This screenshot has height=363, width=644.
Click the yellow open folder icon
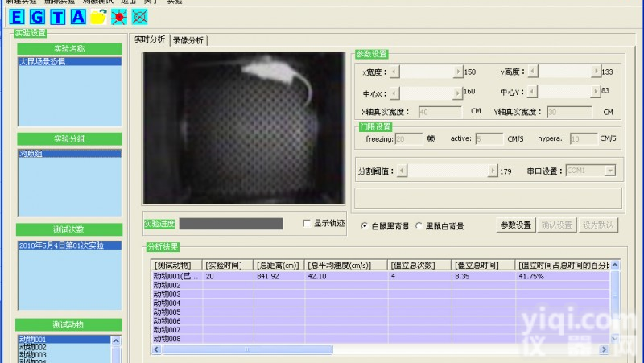pos(98,16)
